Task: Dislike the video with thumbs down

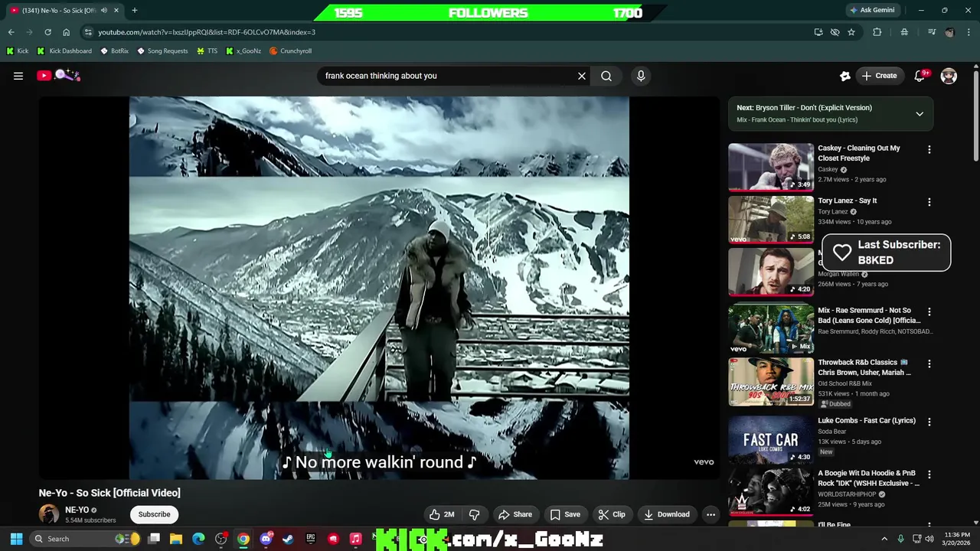Action: 474,514
